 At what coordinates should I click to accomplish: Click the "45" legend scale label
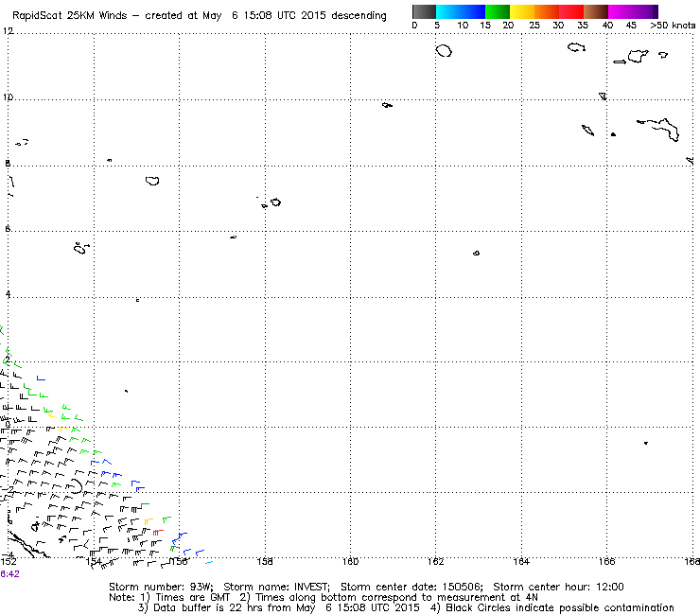[631, 26]
